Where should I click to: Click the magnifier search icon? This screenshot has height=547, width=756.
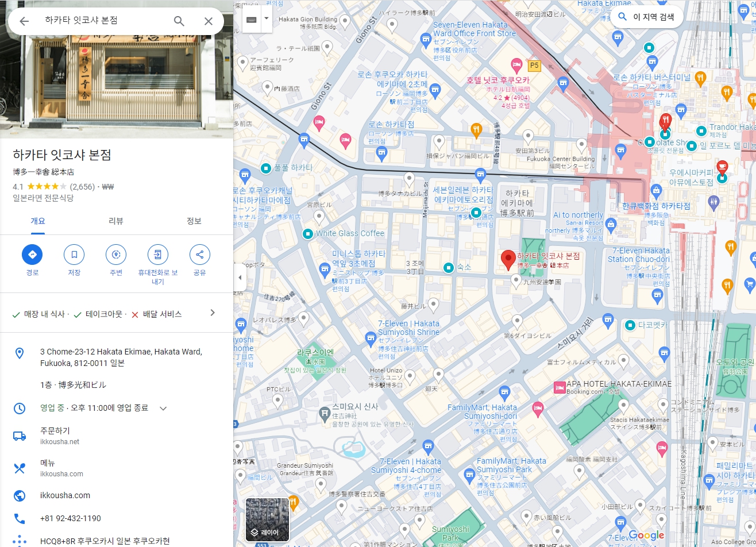pyautogui.click(x=179, y=21)
